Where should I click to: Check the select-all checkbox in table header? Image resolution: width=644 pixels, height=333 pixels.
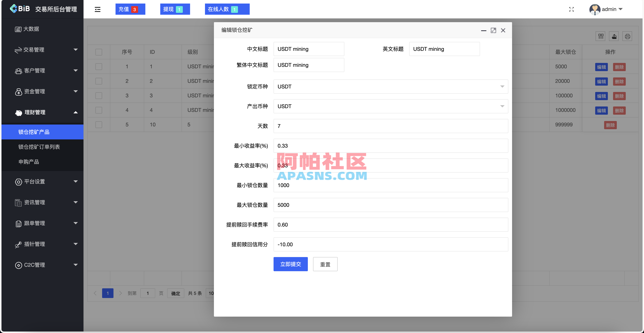tap(99, 52)
